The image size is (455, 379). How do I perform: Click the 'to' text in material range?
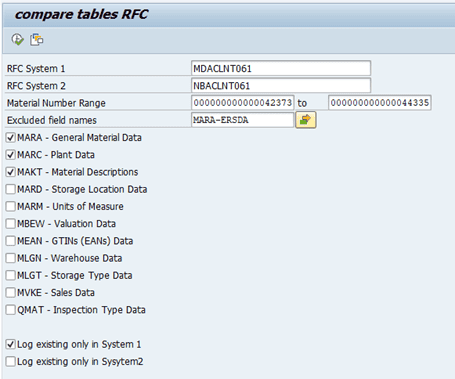pos(302,103)
